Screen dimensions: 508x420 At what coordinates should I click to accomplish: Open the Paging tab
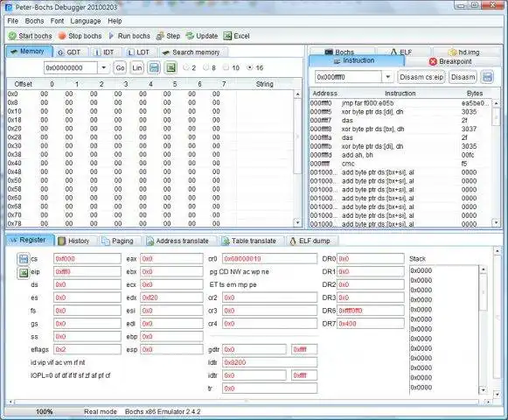(x=118, y=241)
